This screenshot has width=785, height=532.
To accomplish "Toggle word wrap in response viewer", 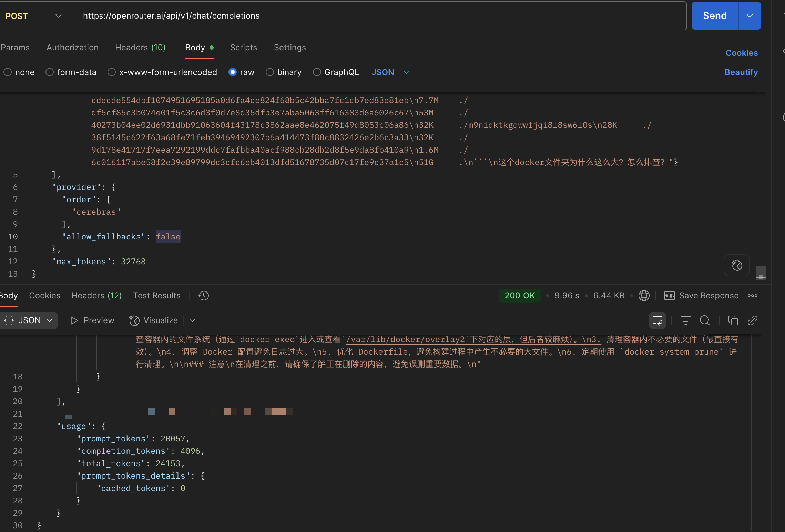I will pyautogui.click(x=657, y=320).
